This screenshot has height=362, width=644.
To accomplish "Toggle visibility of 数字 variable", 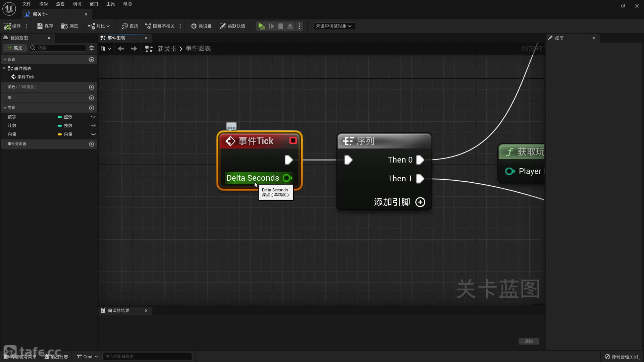I will (93, 117).
